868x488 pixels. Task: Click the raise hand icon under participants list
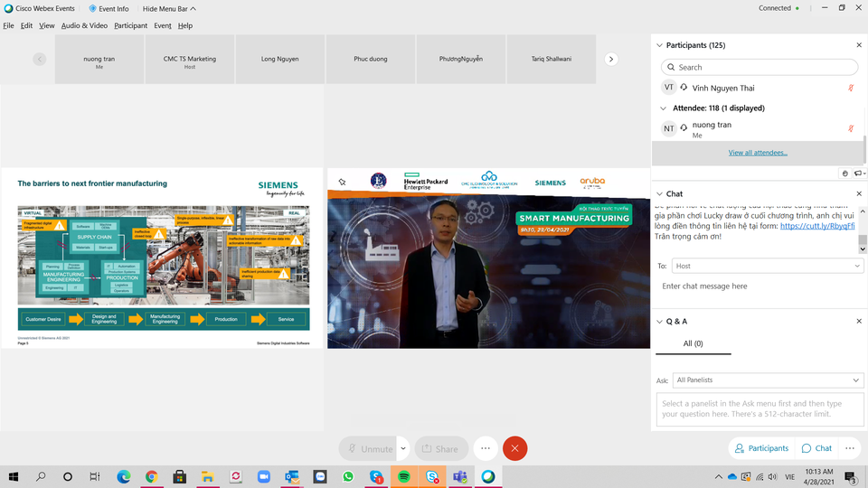(x=844, y=174)
